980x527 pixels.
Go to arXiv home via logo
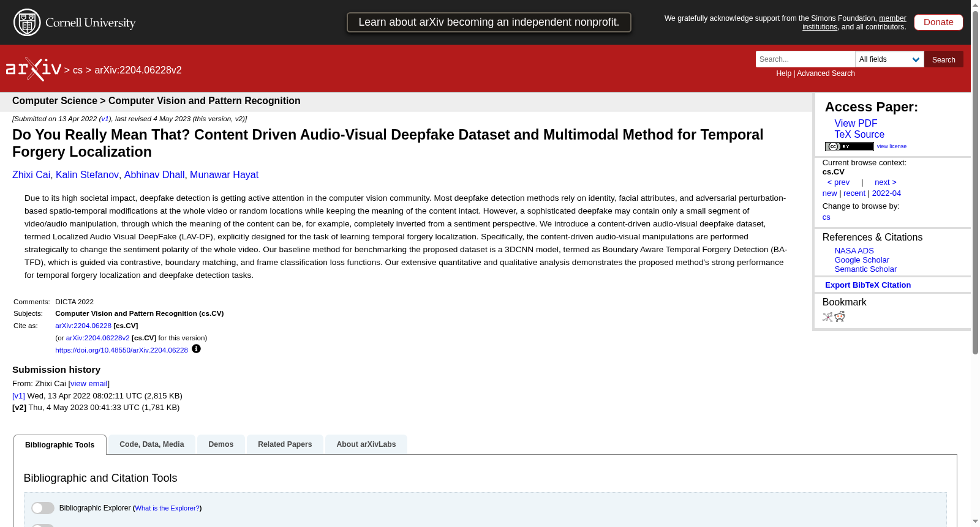[x=34, y=69]
